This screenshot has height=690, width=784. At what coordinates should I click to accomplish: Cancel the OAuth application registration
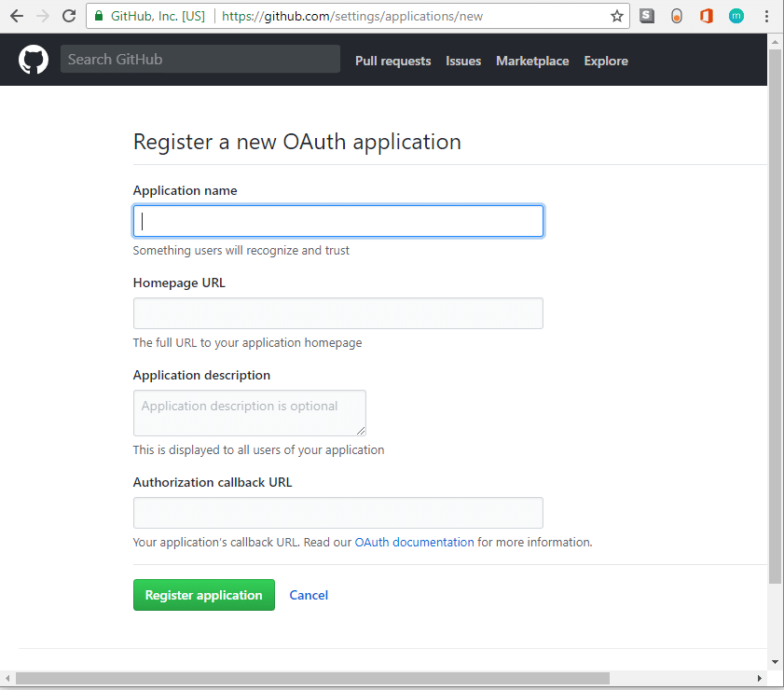(309, 595)
